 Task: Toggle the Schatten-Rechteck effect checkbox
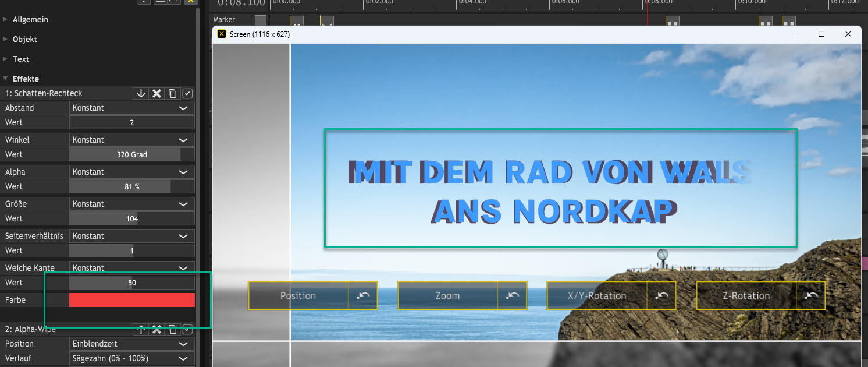(187, 93)
